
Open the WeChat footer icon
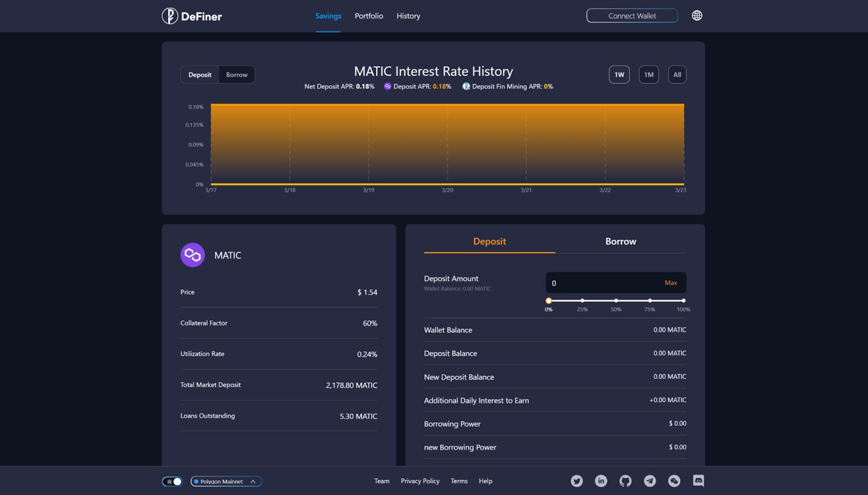pos(674,481)
